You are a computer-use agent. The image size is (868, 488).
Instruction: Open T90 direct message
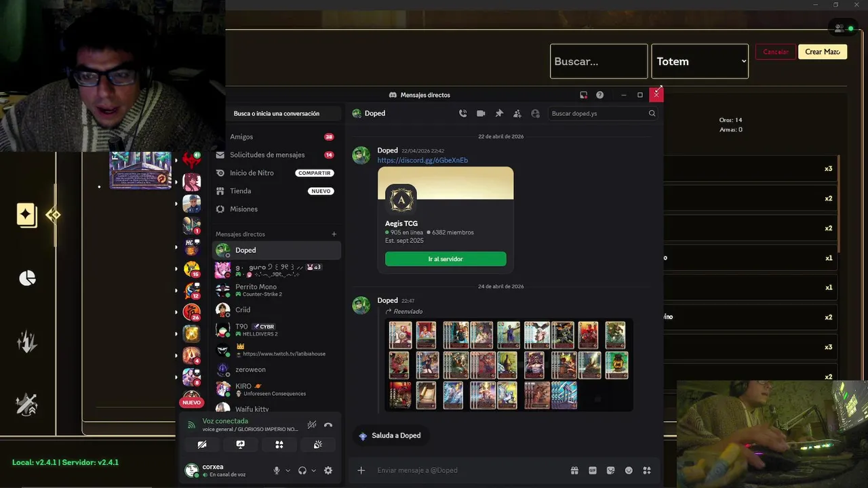[276, 330]
